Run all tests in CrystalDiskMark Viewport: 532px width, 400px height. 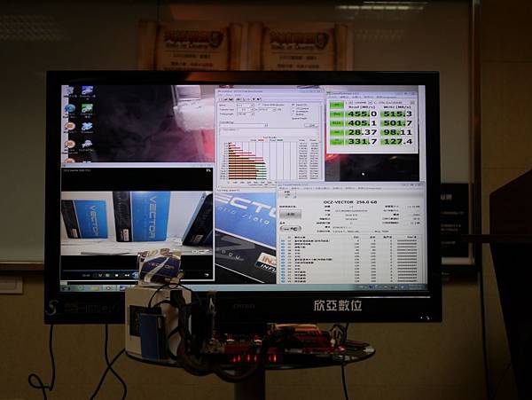(x=337, y=106)
